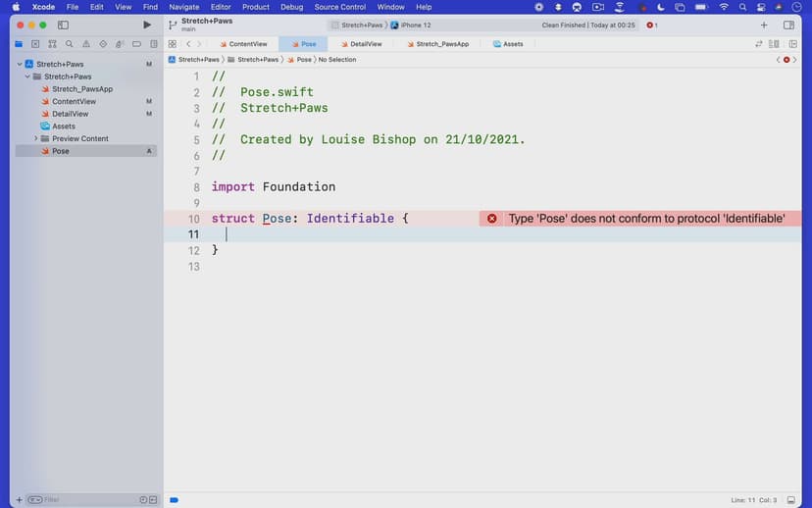The width and height of the screenshot is (812, 508).
Task: Show the Issue navigator warning icon
Action: pos(85,44)
